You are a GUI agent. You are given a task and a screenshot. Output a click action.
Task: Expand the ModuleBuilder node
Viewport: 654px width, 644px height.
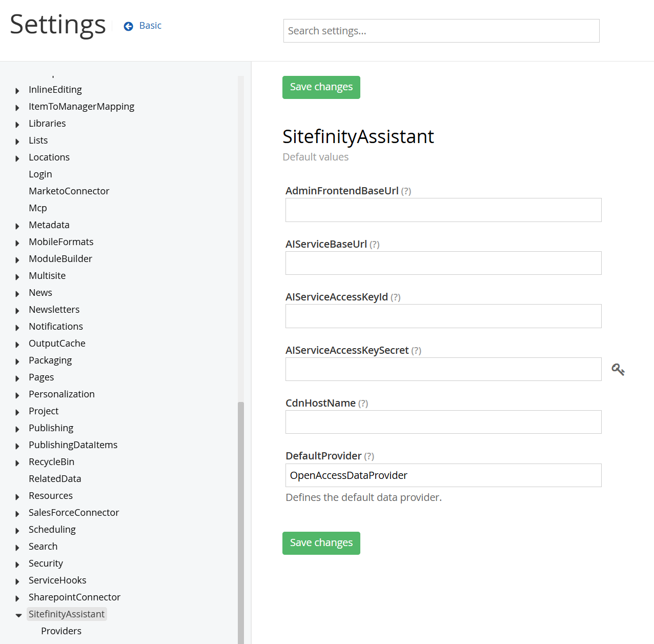(x=17, y=260)
